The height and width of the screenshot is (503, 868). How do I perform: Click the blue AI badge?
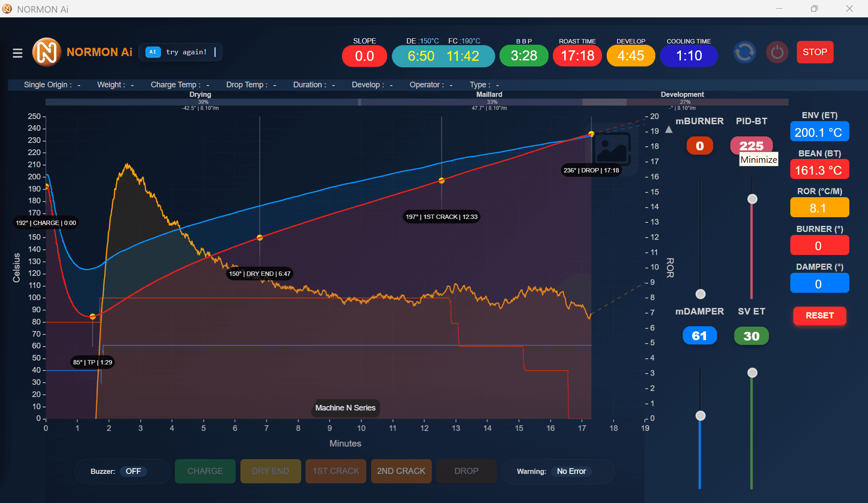[x=153, y=52]
